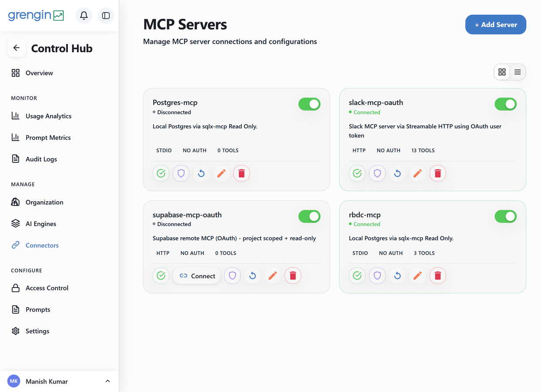Open the notifications bell icon
This screenshot has width=541, height=392.
[x=84, y=16]
